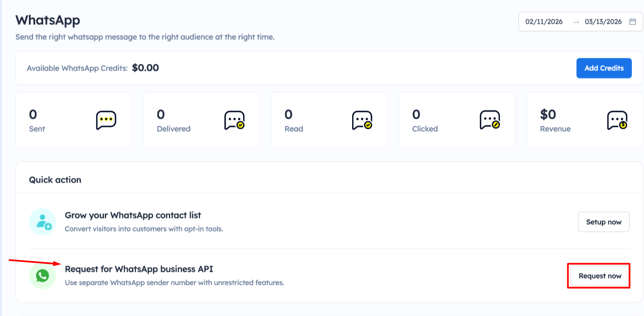Viewport: 644px width, 316px height.
Task: Select the $0 Revenue statistics card
Action: click(584, 120)
